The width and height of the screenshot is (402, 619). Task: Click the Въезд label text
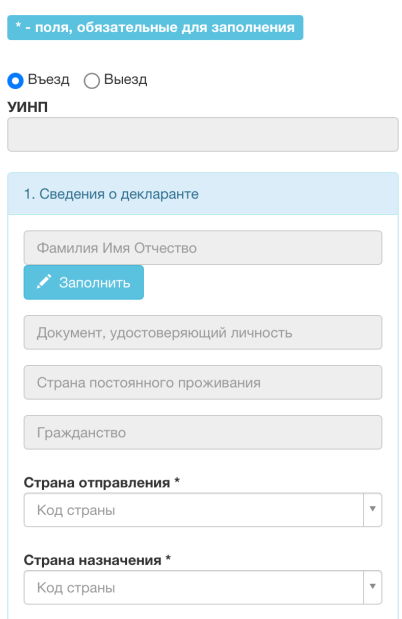coord(49,79)
